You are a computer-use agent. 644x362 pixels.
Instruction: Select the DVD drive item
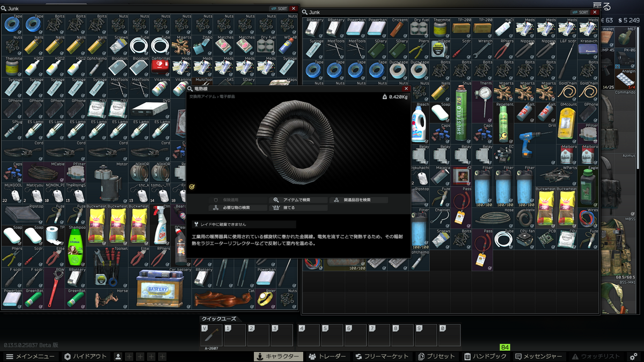pos(149,109)
